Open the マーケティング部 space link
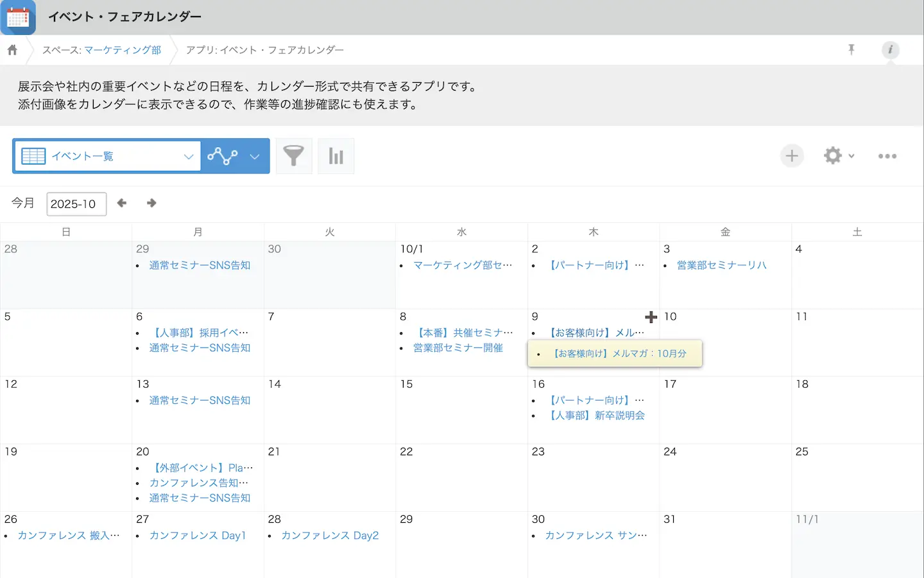This screenshot has height=578, width=924. point(123,50)
